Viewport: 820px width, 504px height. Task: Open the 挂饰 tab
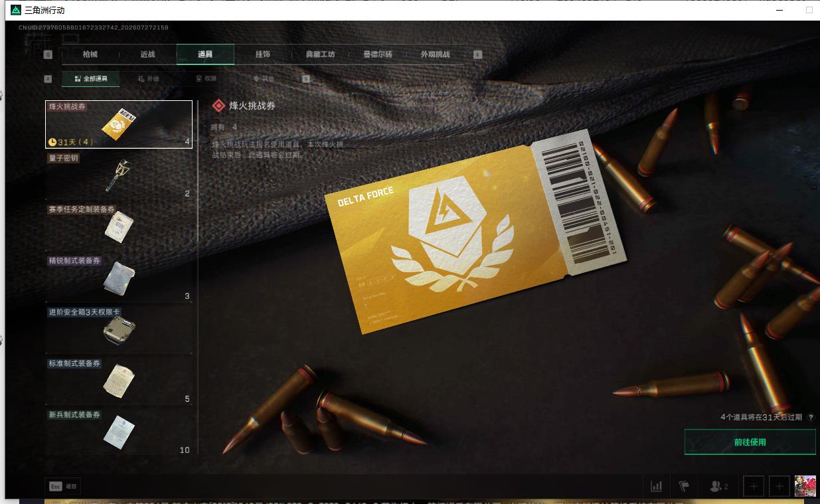pyautogui.click(x=263, y=54)
